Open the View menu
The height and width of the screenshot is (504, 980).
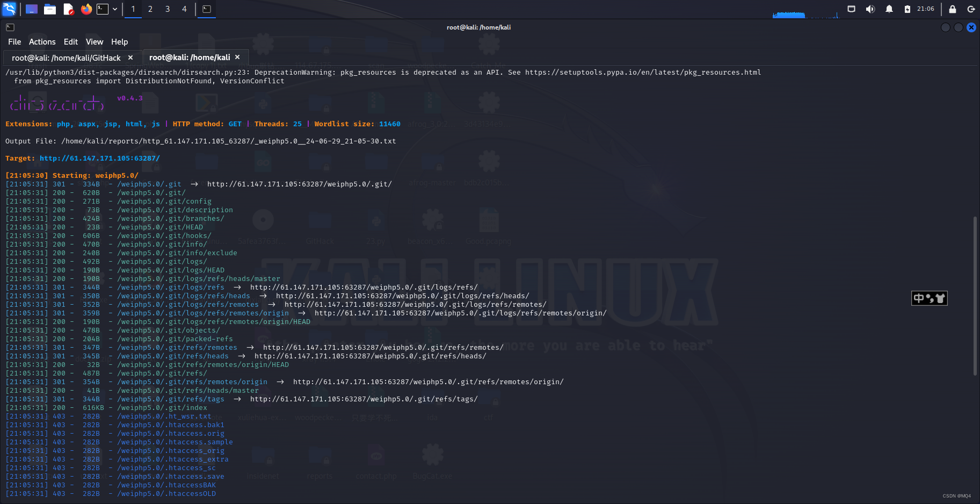94,41
